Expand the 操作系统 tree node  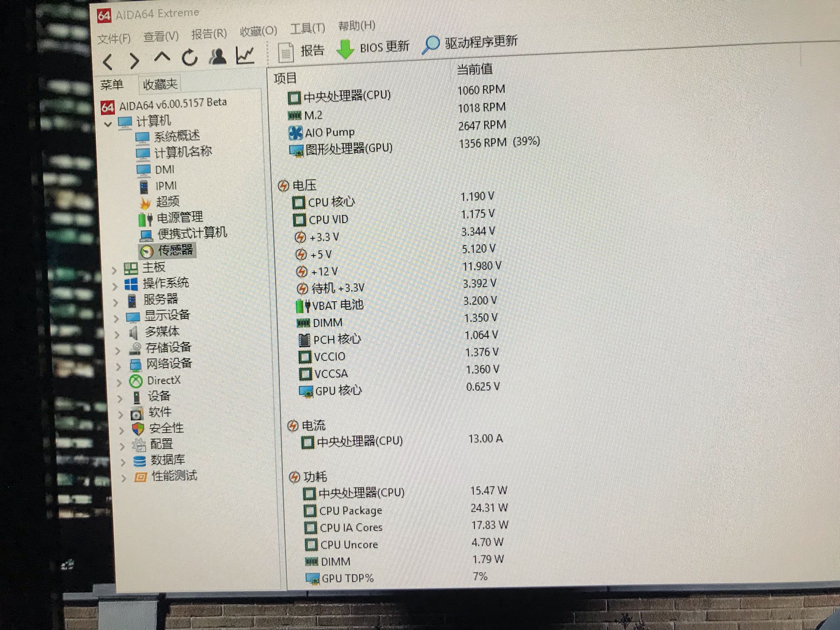115,286
